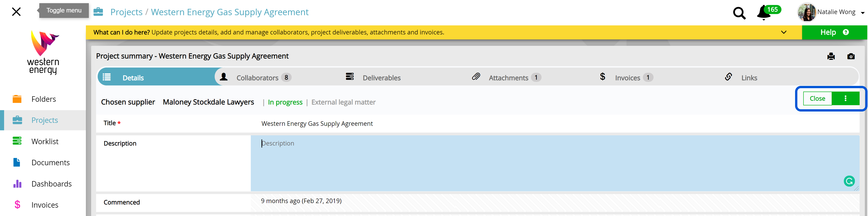Click the camera snapshot icon

point(851,56)
